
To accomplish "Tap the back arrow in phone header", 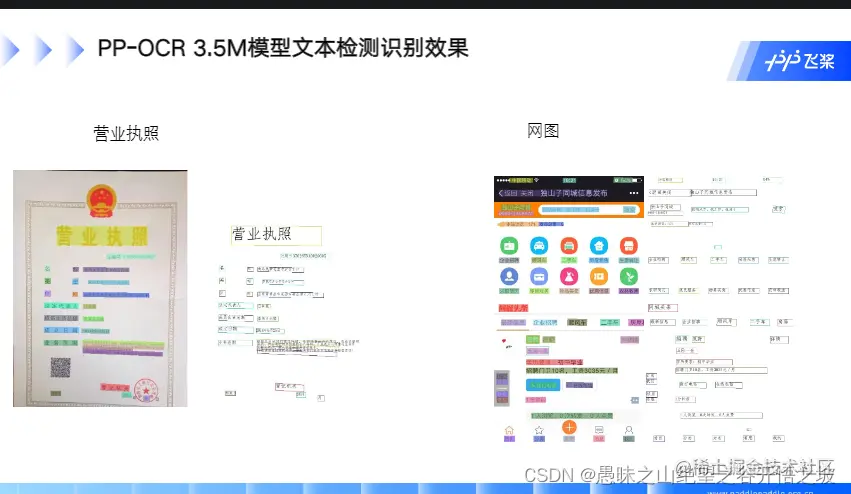I will coord(500,193).
